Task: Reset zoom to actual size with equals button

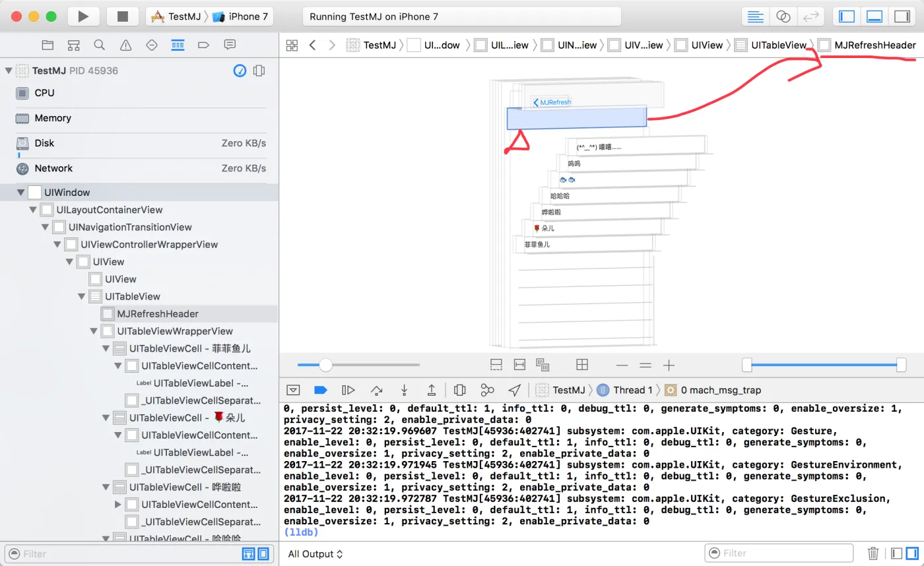Action: click(x=645, y=365)
